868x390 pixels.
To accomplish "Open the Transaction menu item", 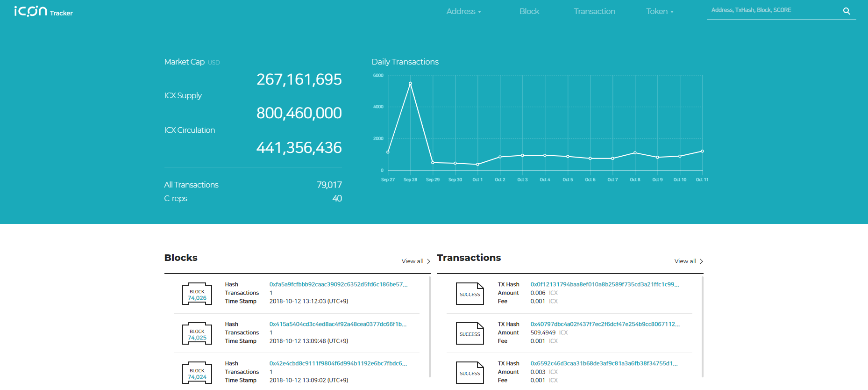I will pos(594,11).
